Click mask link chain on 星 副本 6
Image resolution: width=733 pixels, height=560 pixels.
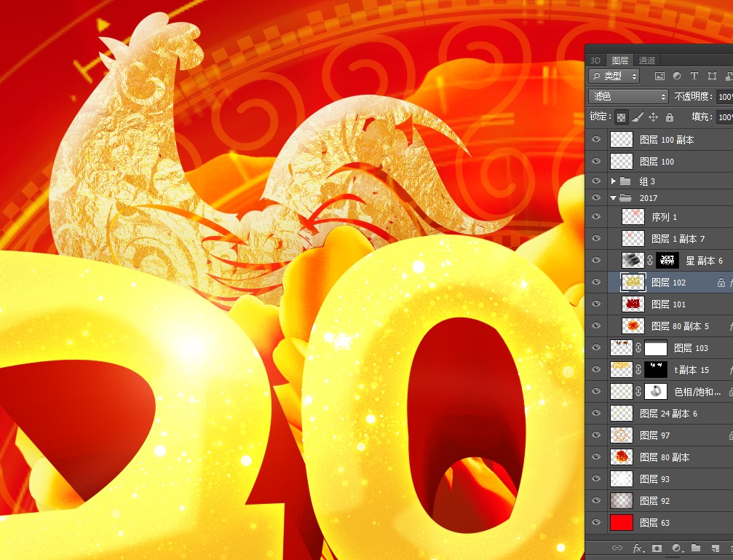[650, 260]
